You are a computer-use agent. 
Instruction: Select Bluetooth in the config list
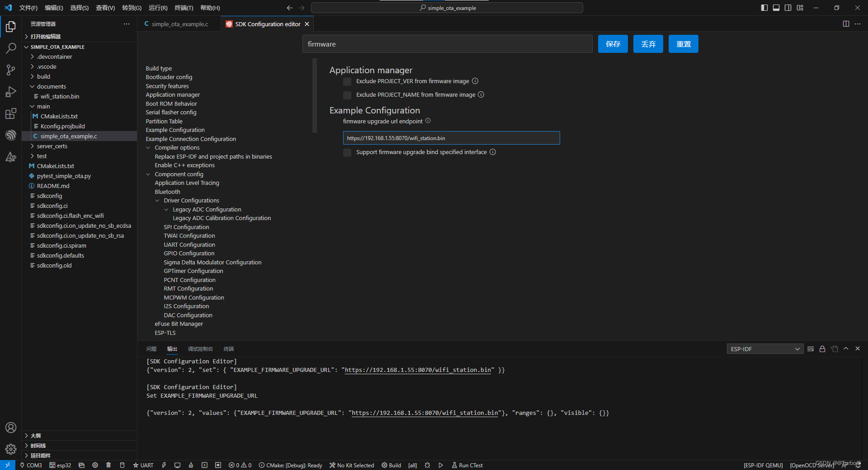(167, 192)
